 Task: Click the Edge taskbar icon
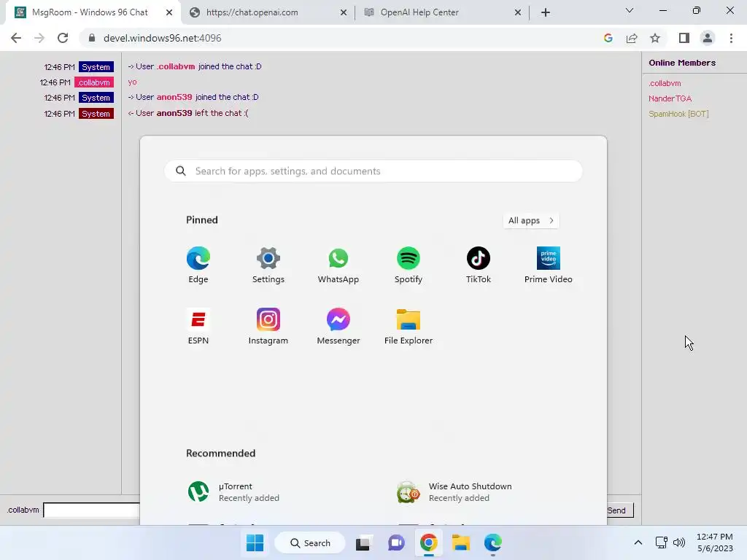(493, 542)
